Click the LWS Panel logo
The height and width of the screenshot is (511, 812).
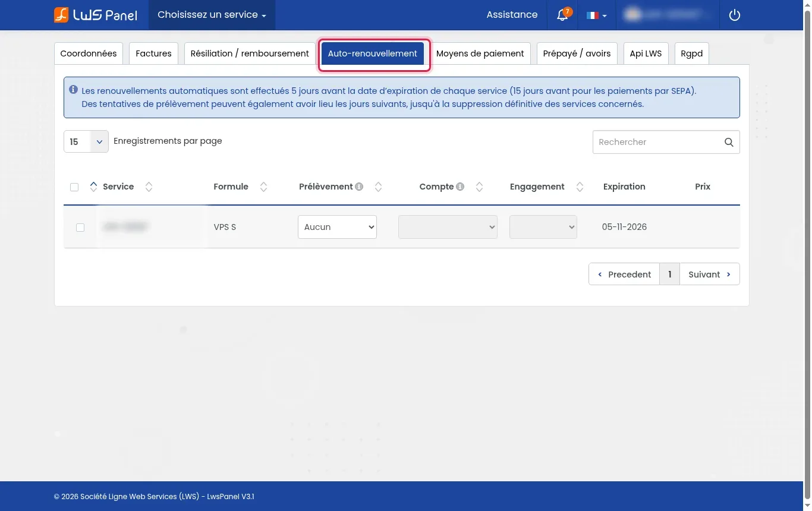pos(96,15)
